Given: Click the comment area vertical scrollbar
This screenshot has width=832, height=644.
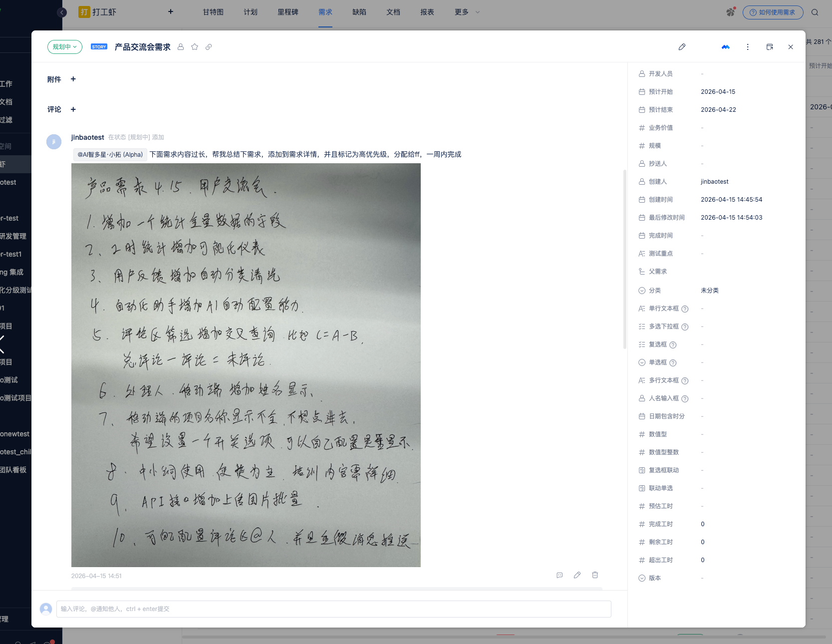Looking at the screenshot, I should [624, 260].
